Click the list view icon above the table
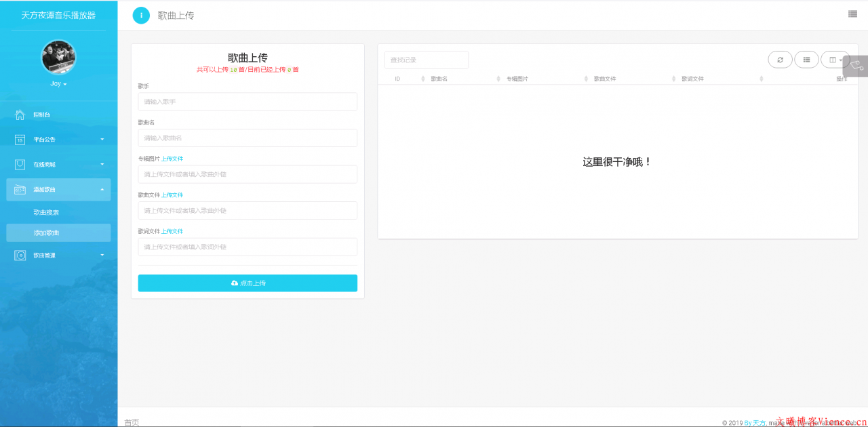Viewport: 868px width, 427px height. click(806, 59)
